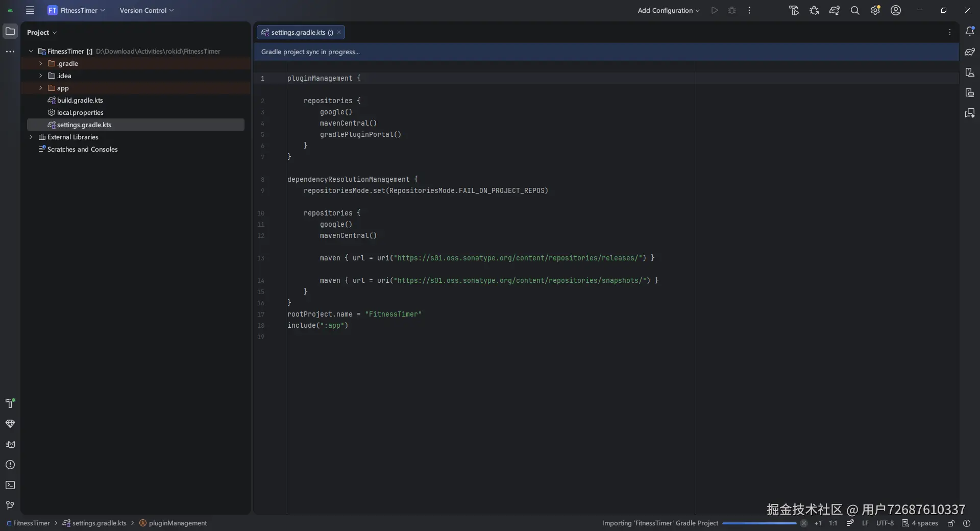Select the settings.gradle.kts editor tab
Image resolution: width=980 pixels, height=531 pixels.
click(298, 32)
